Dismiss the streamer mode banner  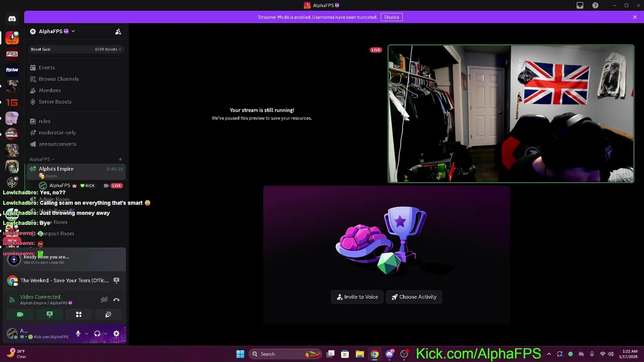tap(635, 17)
